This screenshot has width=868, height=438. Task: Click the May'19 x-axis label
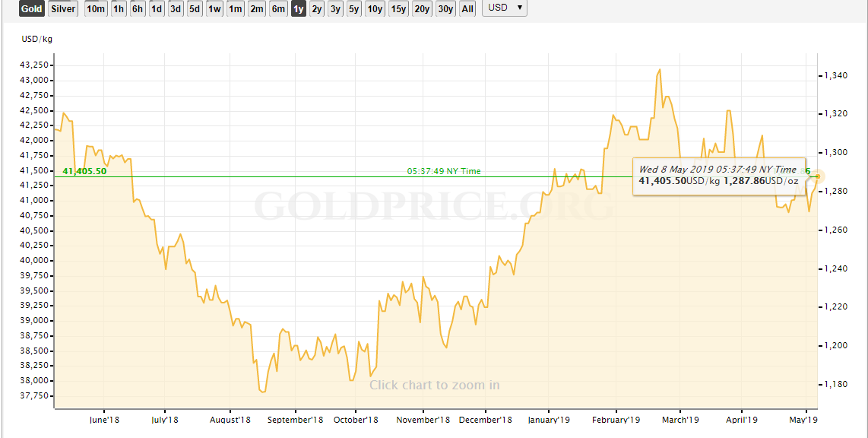(x=806, y=421)
